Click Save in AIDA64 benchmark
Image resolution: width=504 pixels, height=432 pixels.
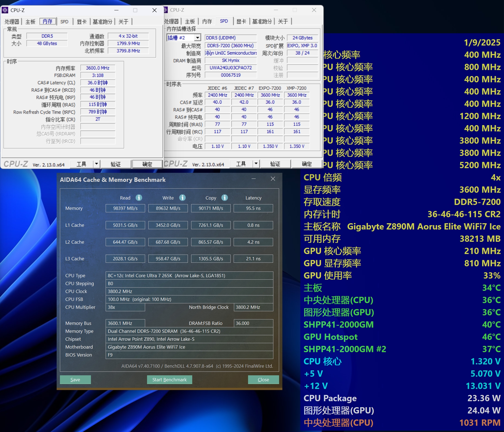pos(75,380)
